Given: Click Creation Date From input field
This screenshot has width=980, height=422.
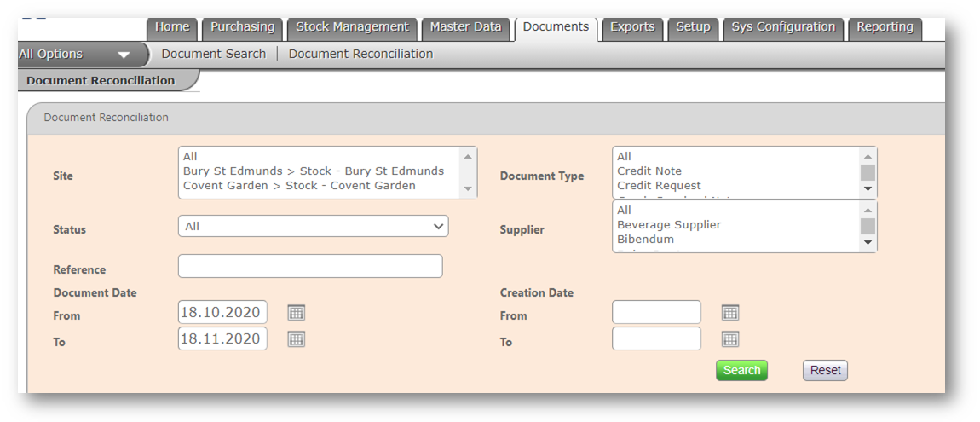Looking at the screenshot, I should [656, 312].
